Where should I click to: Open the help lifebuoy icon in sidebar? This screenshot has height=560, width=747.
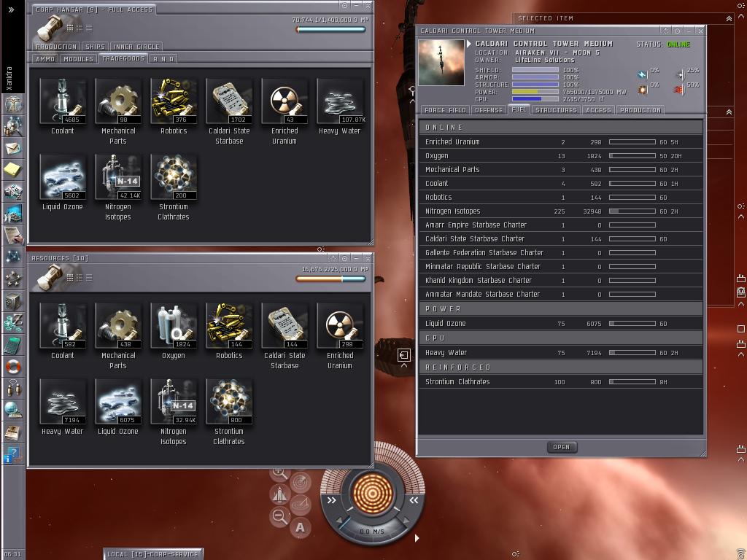pos(13,367)
